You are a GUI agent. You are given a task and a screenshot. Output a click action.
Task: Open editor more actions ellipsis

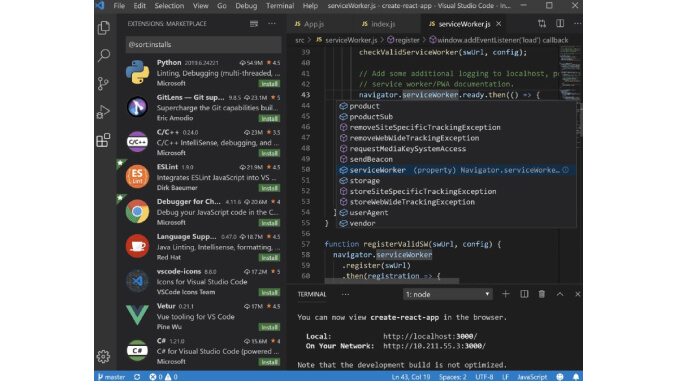point(577,24)
